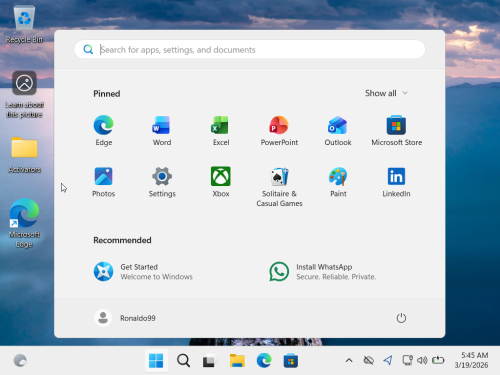Open Solitaire & Casual Games
Viewport: 500px width, 375px height.
click(x=279, y=187)
